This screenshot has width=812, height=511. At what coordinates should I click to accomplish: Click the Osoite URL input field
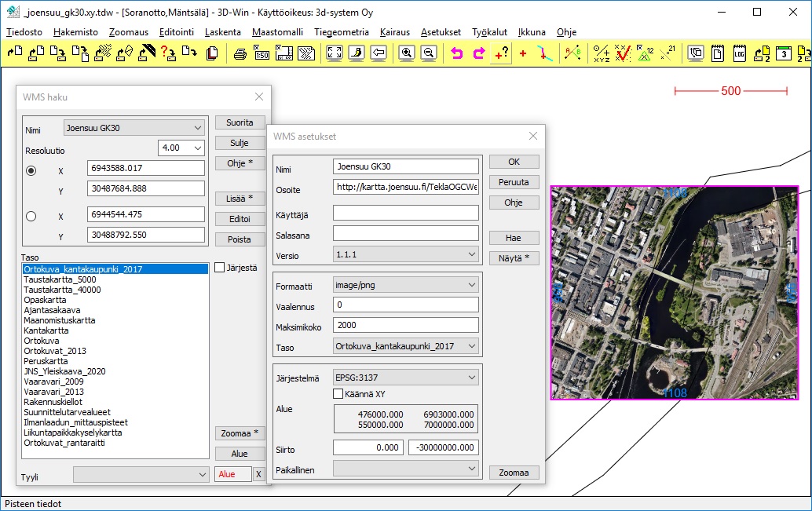(x=405, y=187)
